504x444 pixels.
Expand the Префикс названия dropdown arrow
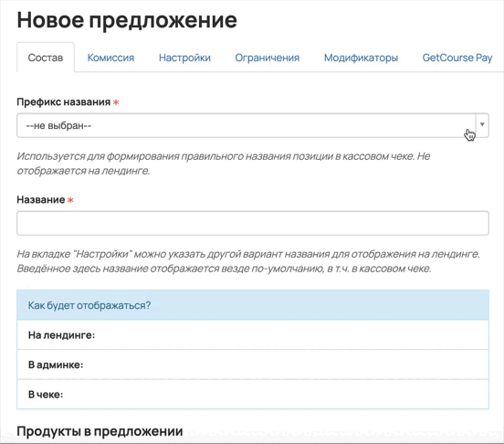(x=482, y=125)
